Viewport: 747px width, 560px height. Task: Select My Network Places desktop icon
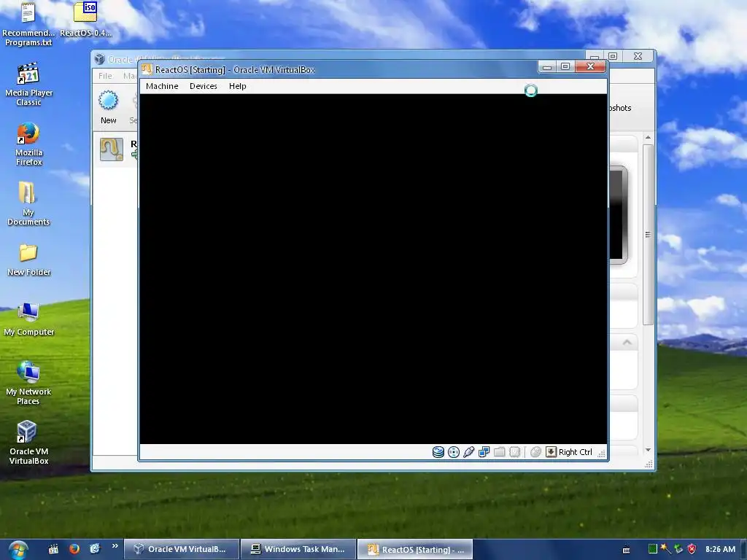coord(28,384)
